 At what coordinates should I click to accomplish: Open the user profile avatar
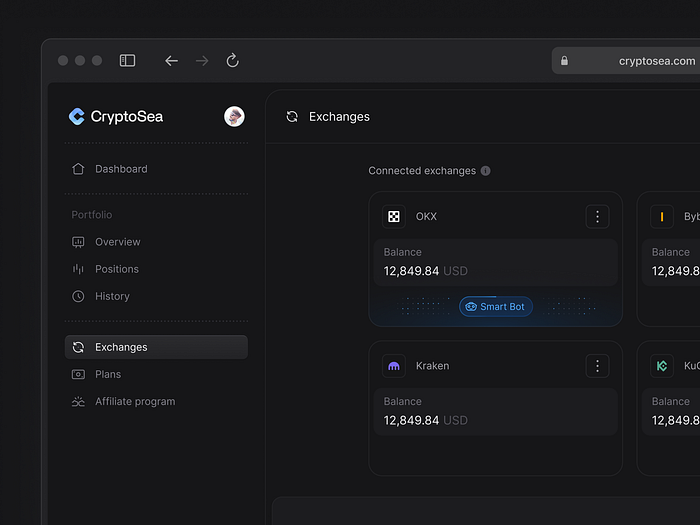[x=234, y=117]
